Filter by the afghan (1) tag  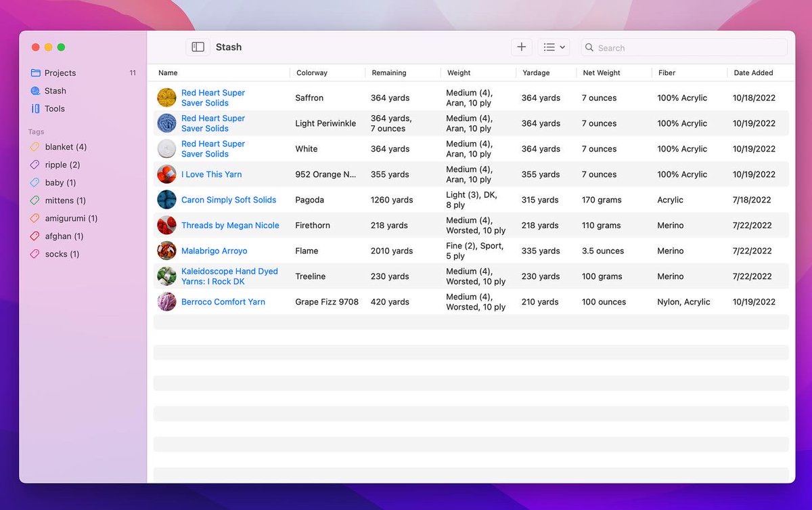pyautogui.click(x=64, y=236)
